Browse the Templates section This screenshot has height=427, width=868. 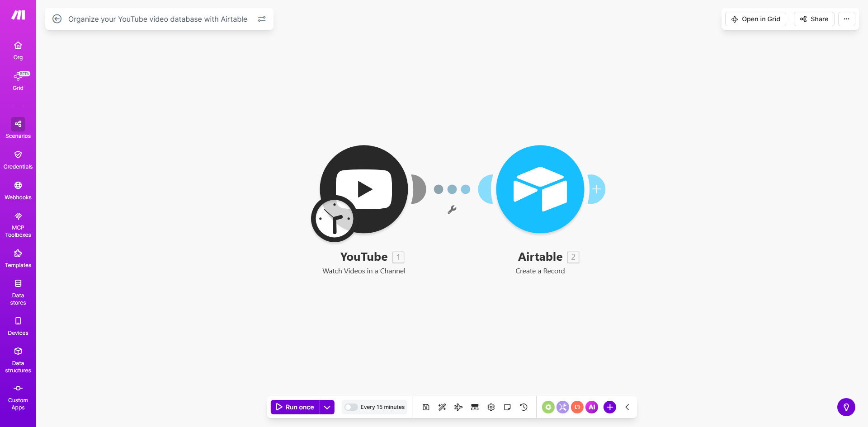(x=18, y=258)
